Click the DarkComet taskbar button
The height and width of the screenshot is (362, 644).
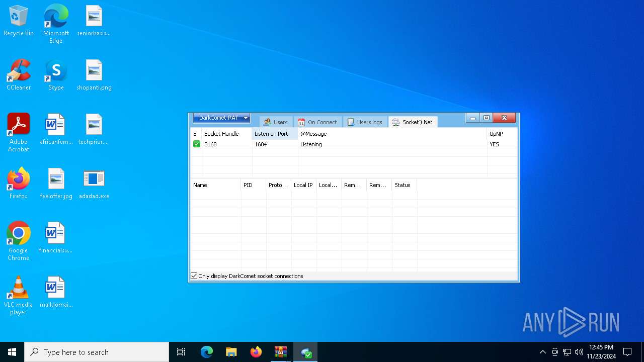305,352
